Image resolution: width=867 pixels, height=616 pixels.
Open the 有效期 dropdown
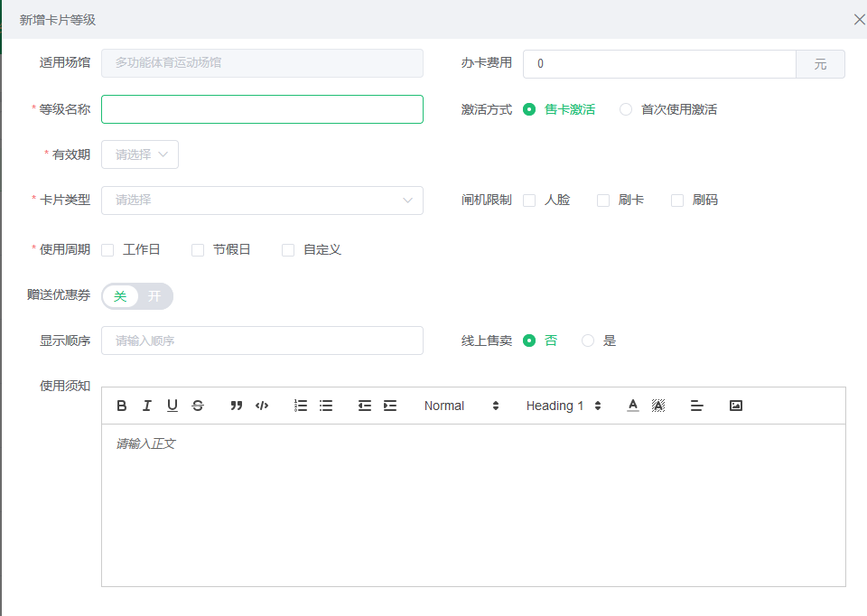tap(140, 154)
